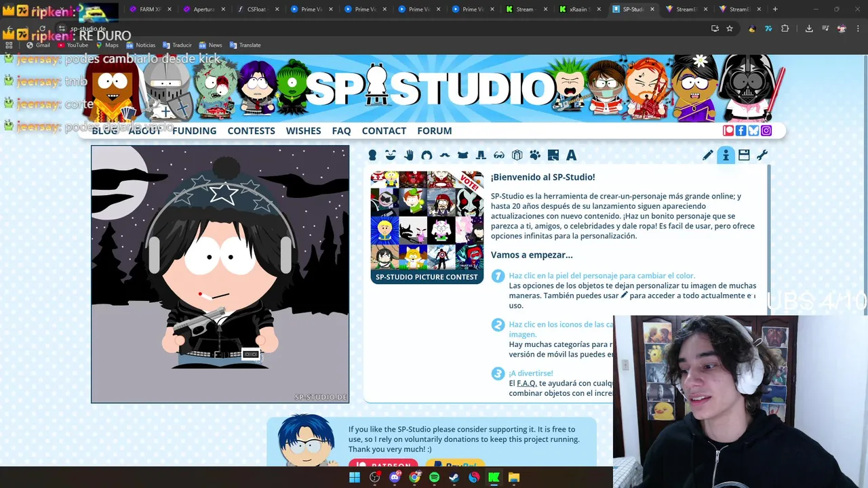Open OBS Studio from the taskbar
This screenshot has height=488, width=868.
(375, 477)
